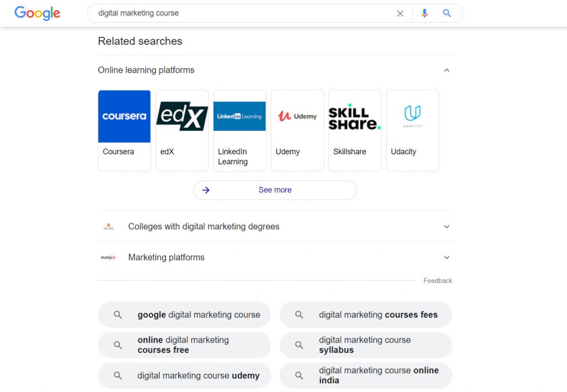Open the Udacity logo thumbnail
567x392 pixels.
point(412,116)
